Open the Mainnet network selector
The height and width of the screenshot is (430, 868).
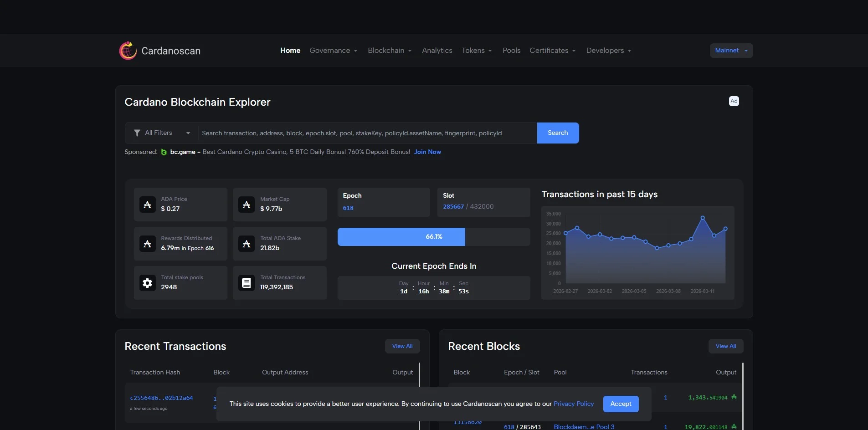click(731, 51)
